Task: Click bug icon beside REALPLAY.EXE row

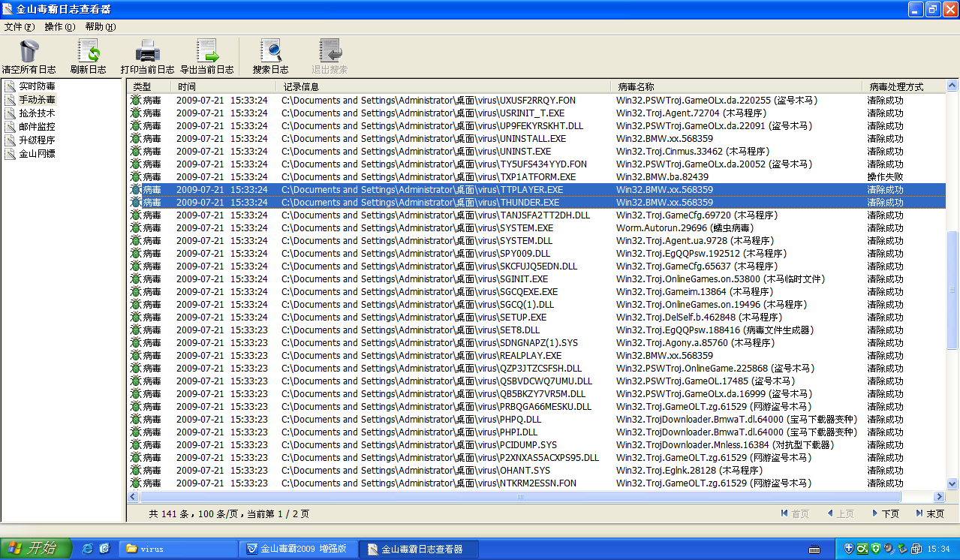Action: 135,356
